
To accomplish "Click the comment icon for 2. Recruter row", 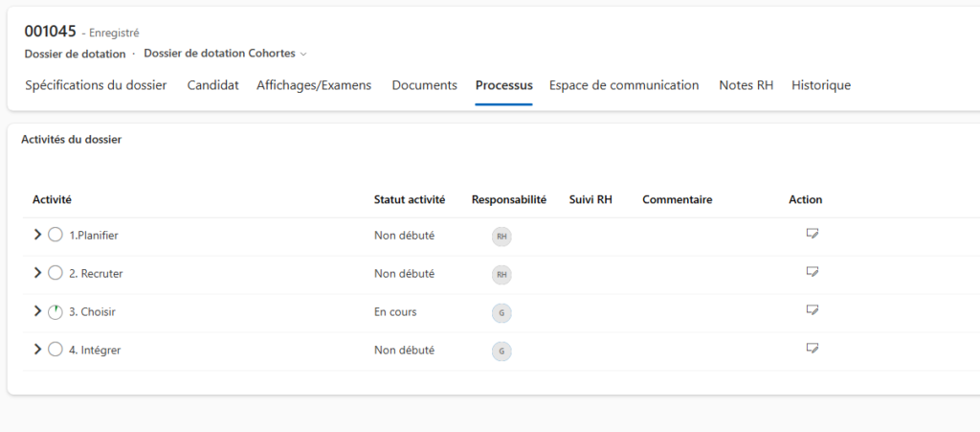I will pos(813,272).
